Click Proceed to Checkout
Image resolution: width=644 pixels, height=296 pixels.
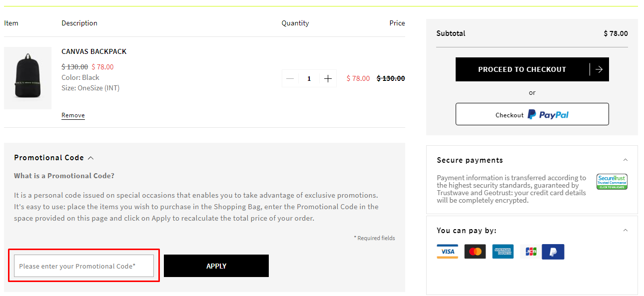[522, 69]
